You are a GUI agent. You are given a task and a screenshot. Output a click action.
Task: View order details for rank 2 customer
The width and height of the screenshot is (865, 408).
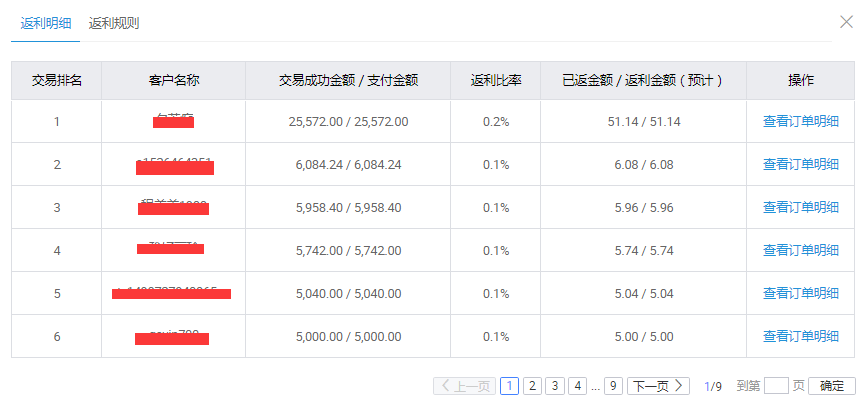click(x=800, y=164)
